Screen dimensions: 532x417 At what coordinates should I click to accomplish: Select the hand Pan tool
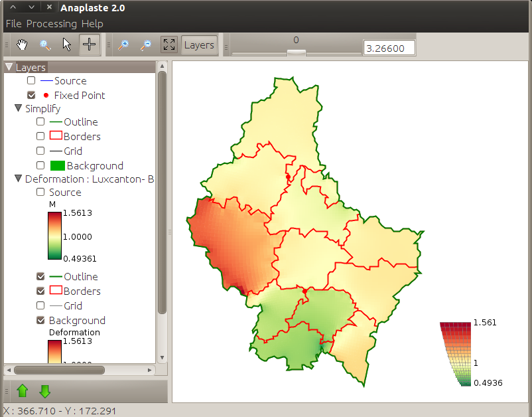coord(23,45)
